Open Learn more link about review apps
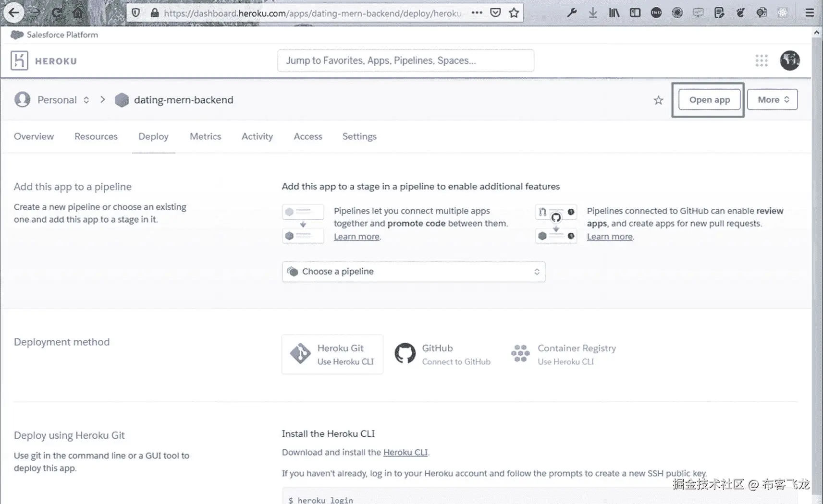The width and height of the screenshot is (823, 504). 610,237
